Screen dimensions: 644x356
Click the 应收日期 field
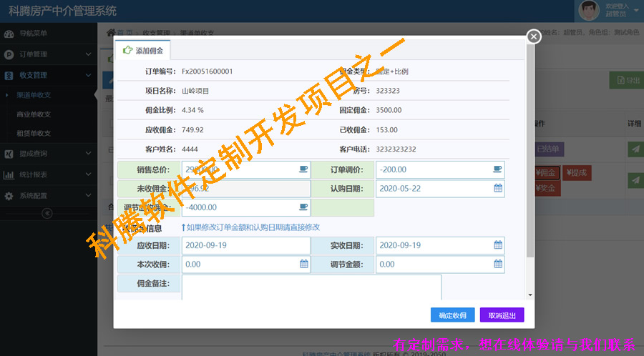[x=245, y=245]
